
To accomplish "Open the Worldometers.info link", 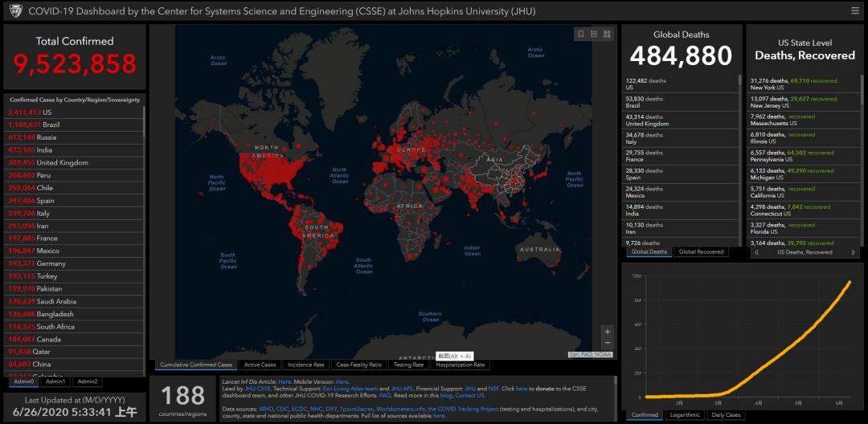I will 401,409.
